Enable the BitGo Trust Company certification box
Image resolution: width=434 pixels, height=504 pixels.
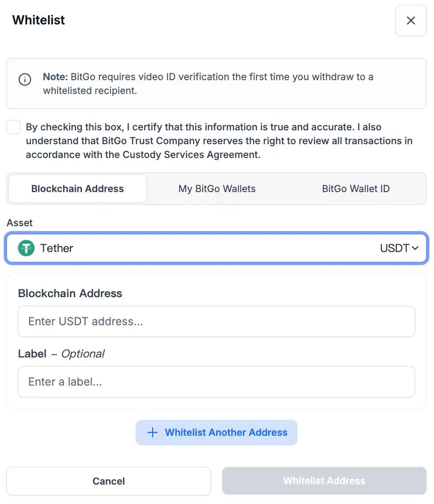point(13,127)
